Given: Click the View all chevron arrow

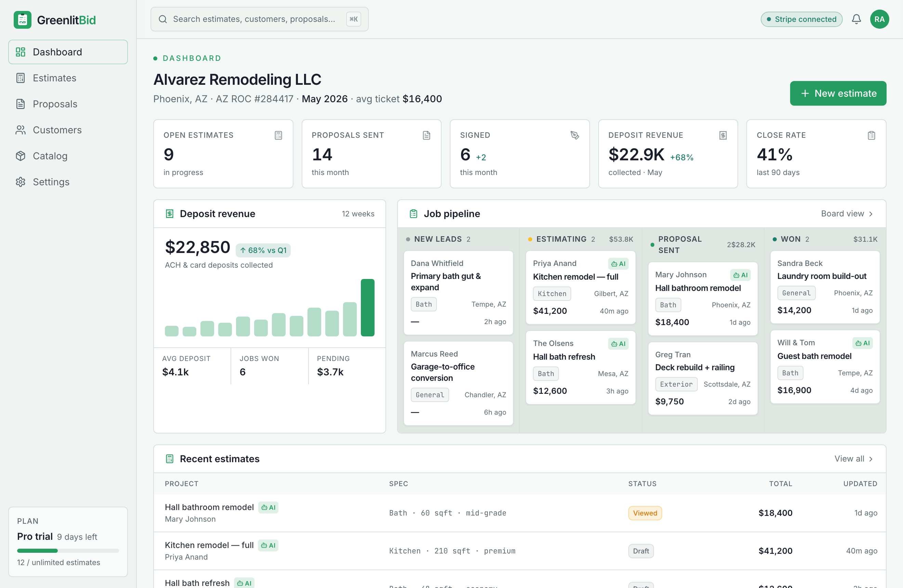Looking at the screenshot, I should pyautogui.click(x=871, y=459).
